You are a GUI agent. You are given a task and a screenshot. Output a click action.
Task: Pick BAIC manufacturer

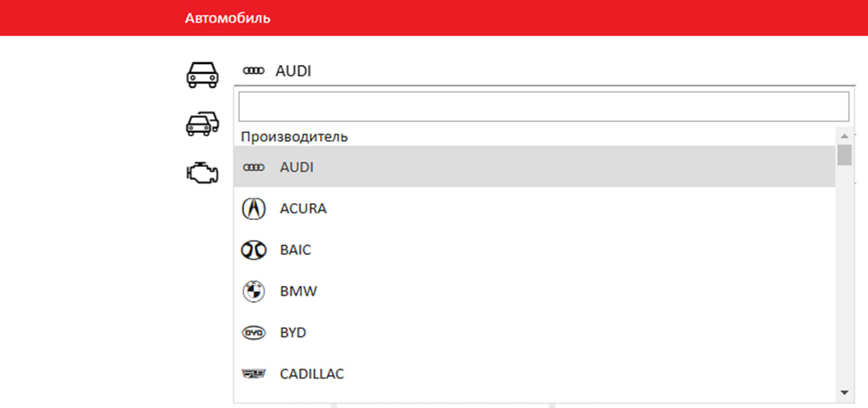(534, 250)
